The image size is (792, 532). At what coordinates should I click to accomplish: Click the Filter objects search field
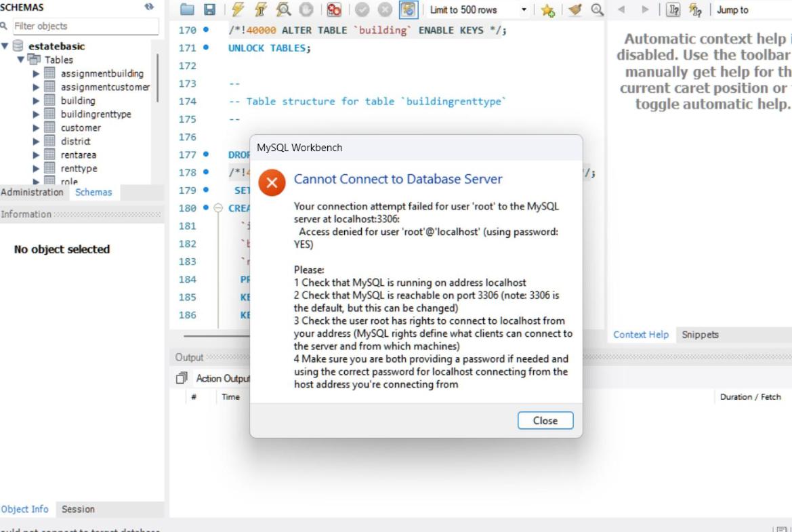[x=85, y=26]
